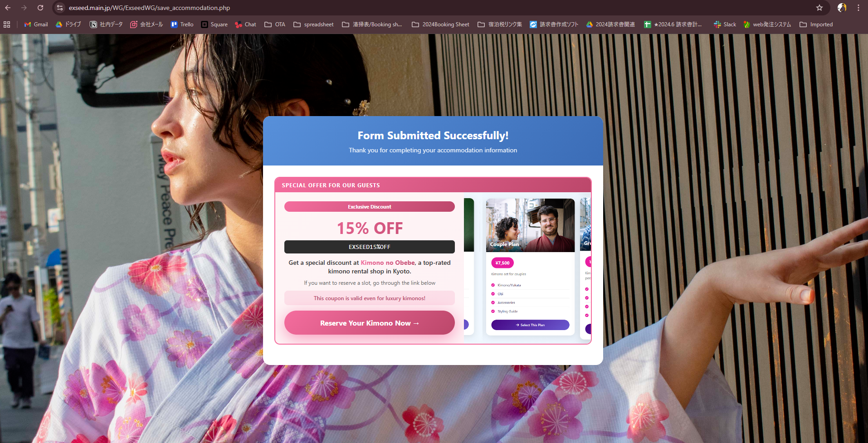The height and width of the screenshot is (443, 868).
Task: Expand the spreadsheet bookmark folder
Action: tap(313, 24)
